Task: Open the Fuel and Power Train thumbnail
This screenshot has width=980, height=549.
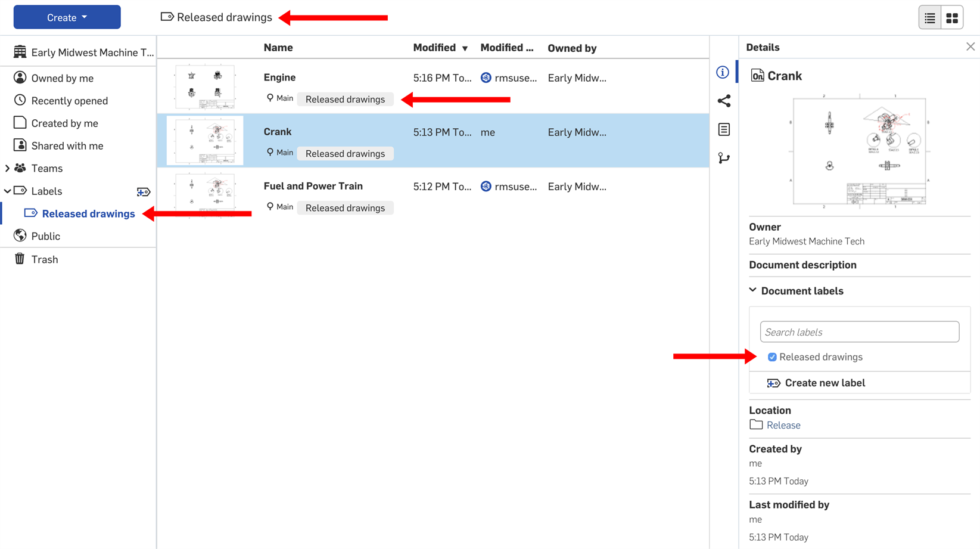Action: click(x=205, y=195)
